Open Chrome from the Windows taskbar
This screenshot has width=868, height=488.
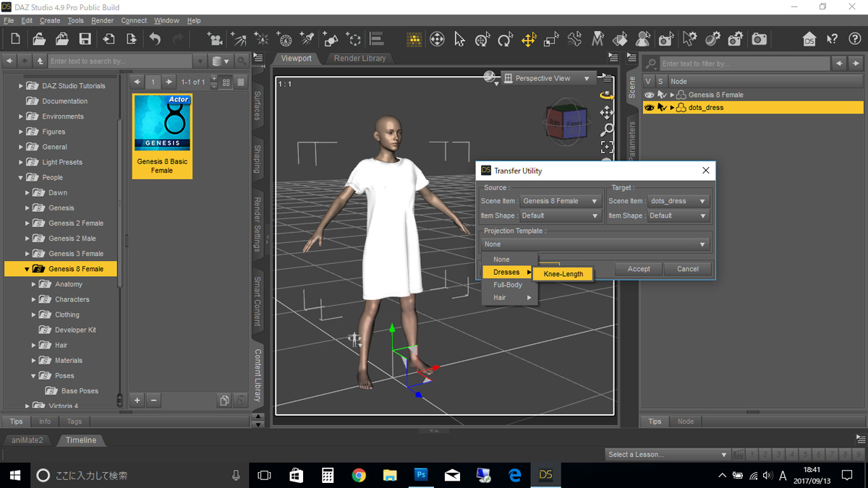click(359, 475)
